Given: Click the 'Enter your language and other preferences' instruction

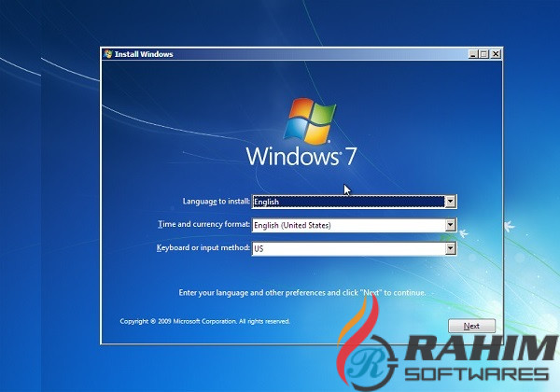Looking at the screenshot, I should point(302,293).
